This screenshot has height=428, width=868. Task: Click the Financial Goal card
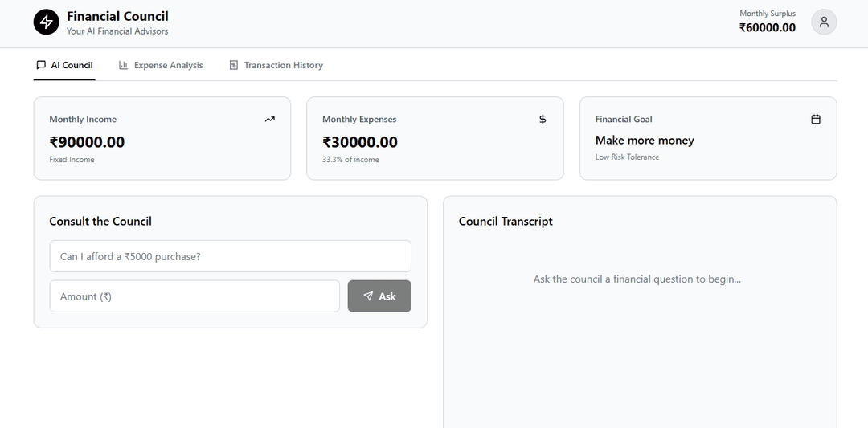click(708, 139)
